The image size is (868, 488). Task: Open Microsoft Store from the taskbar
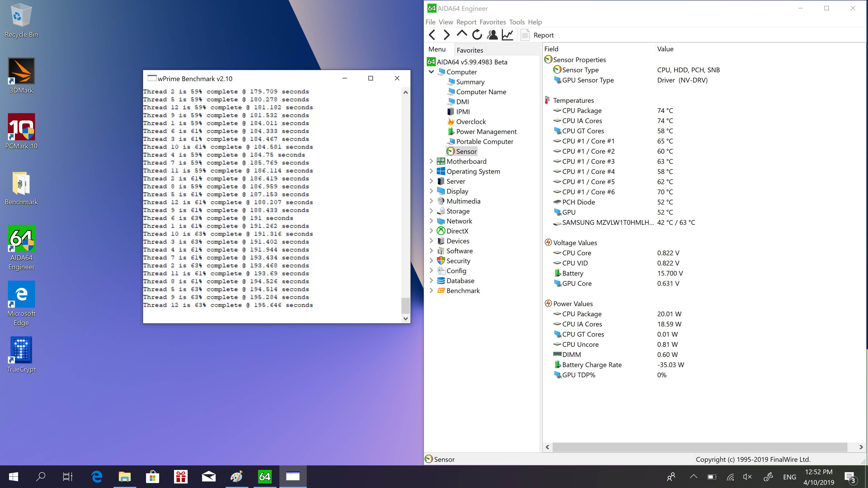click(152, 476)
